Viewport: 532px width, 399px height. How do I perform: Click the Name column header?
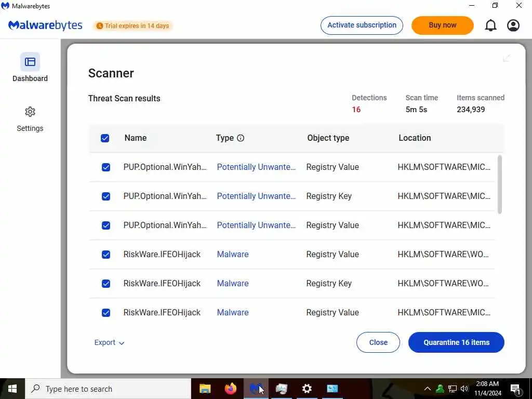point(136,138)
